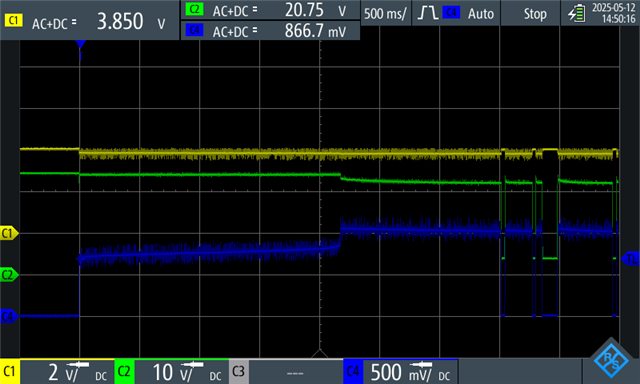Open the 500 ms/ timebase setting
Screen dimensions: 640x384
click(385, 13)
